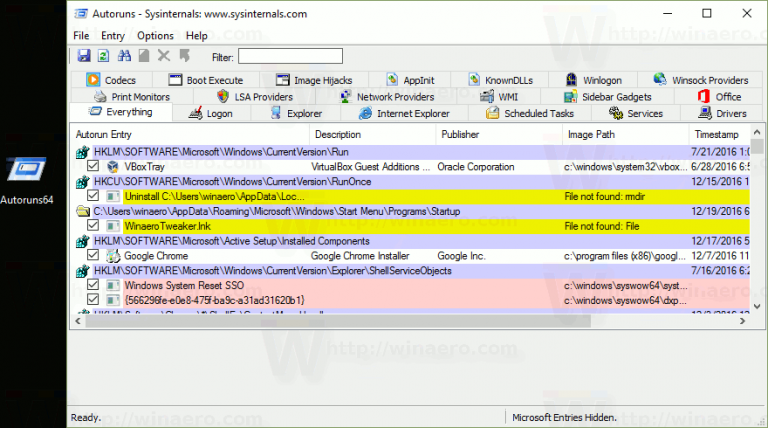Open the Print Monitors tab
The width and height of the screenshot is (768, 428).
tap(131, 96)
